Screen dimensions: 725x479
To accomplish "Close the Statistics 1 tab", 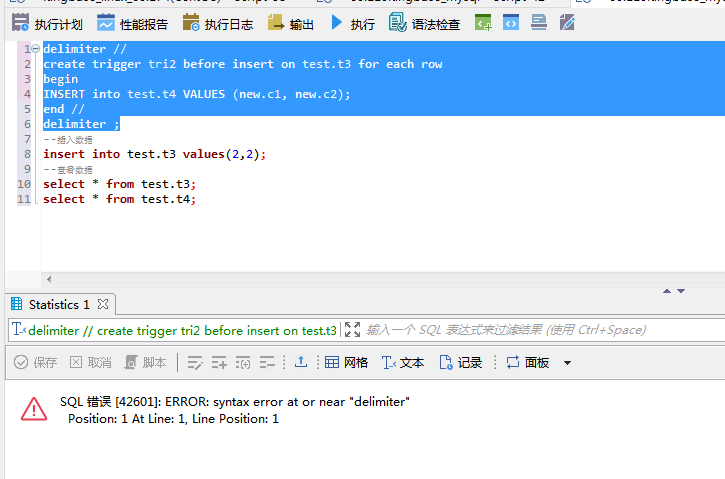I will tap(103, 304).
